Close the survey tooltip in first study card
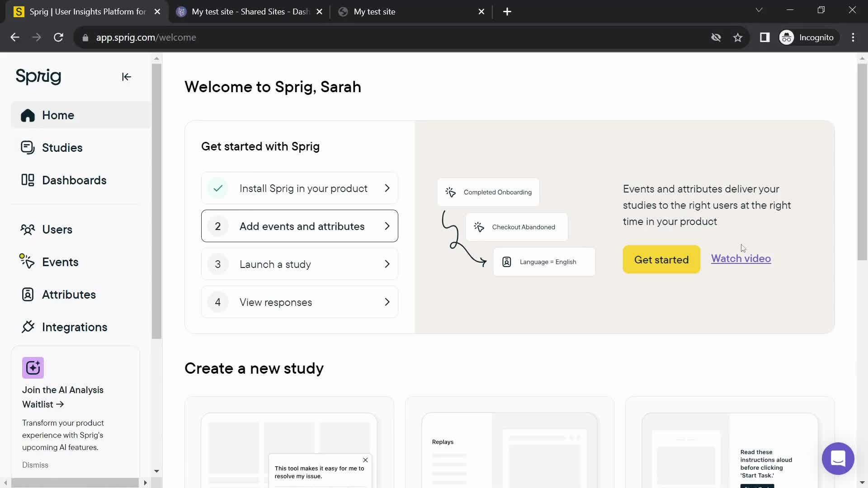868x488 pixels. pyautogui.click(x=365, y=460)
